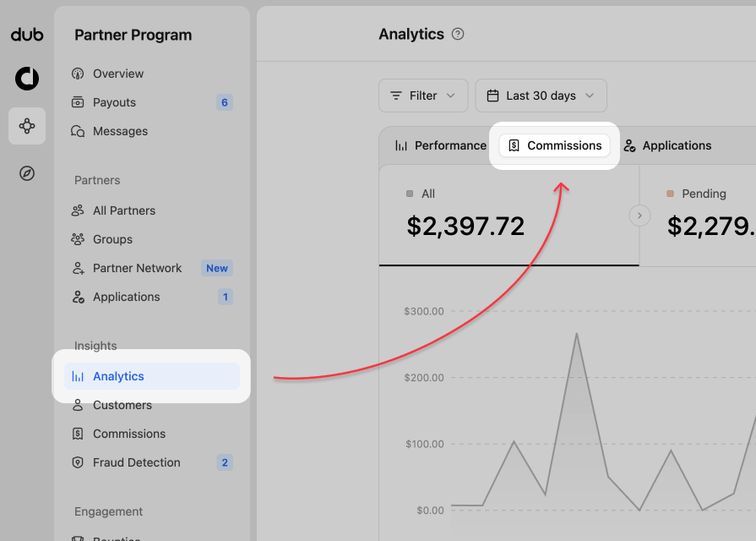
Task: Click the Partner Program heading
Action: pyautogui.click(x=133, y=36)
